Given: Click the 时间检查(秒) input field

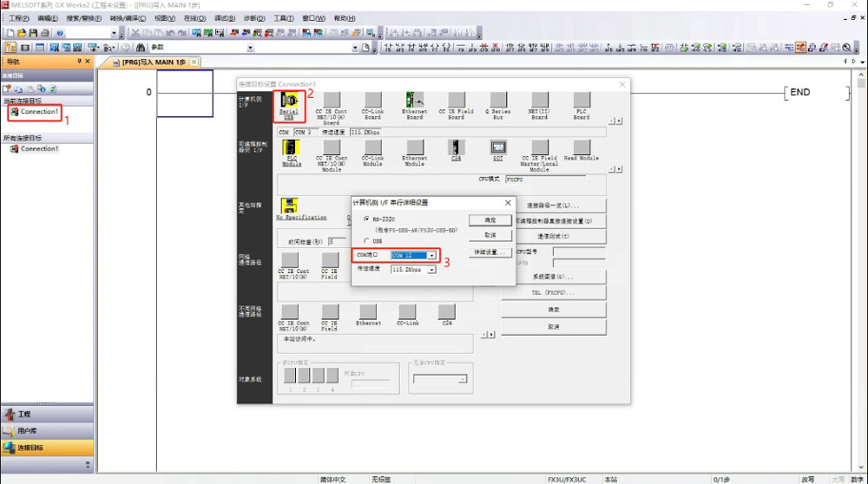Looking at the screenshot, I should point(332,241).
